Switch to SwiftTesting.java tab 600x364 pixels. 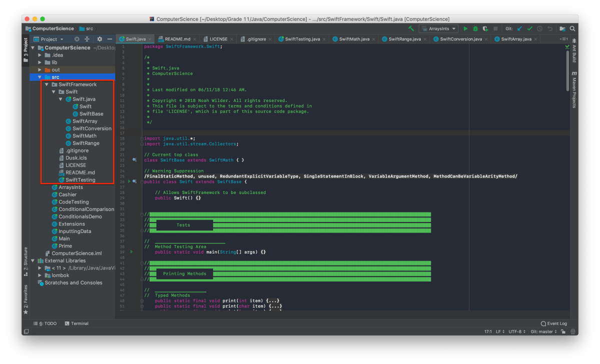coord(302,39)
